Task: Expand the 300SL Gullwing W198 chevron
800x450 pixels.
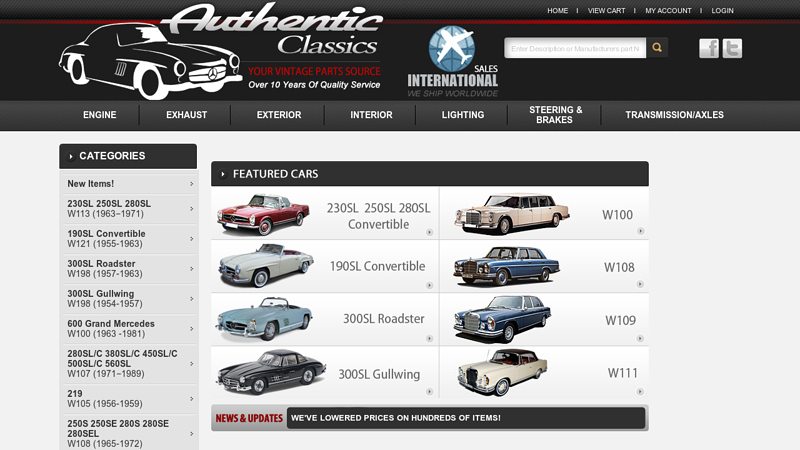Action: [192, 299]
